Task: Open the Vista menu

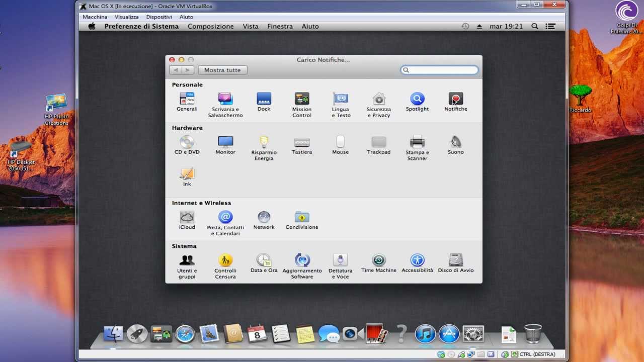Action: [x=251, y=26]
